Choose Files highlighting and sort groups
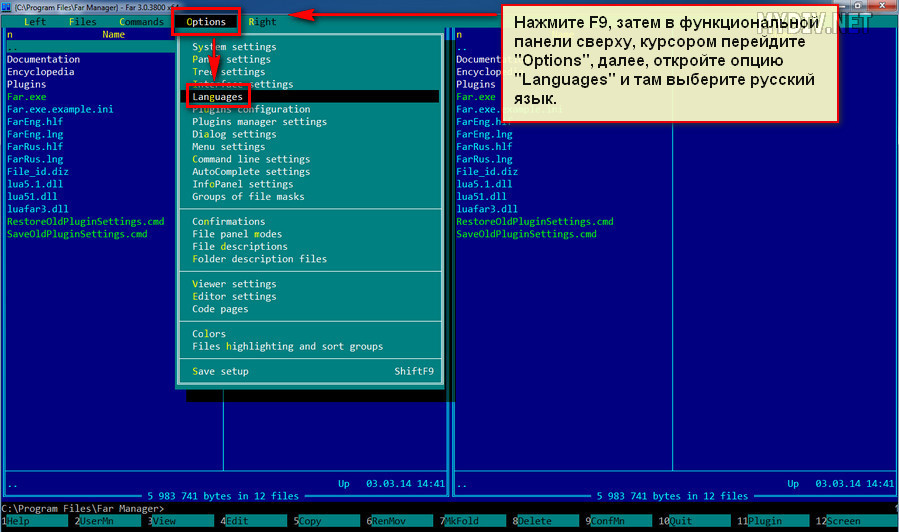The height and width of the screenshot is (532, 899). click(x=287, y=346)
